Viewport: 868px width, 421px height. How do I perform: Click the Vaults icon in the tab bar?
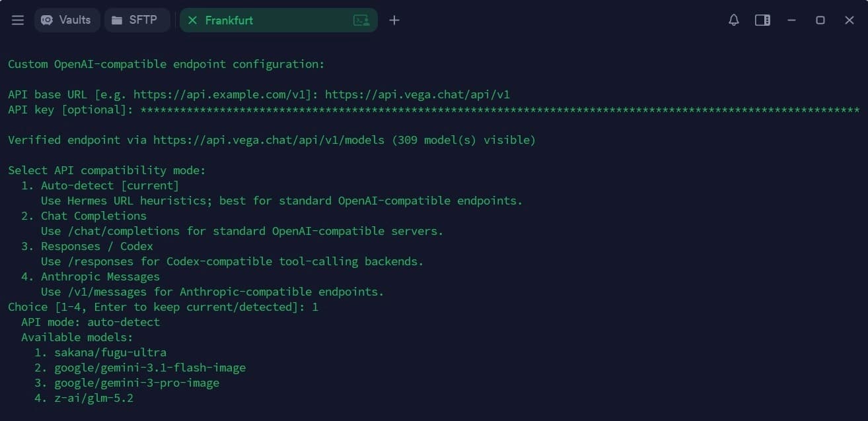click(47, 20)
